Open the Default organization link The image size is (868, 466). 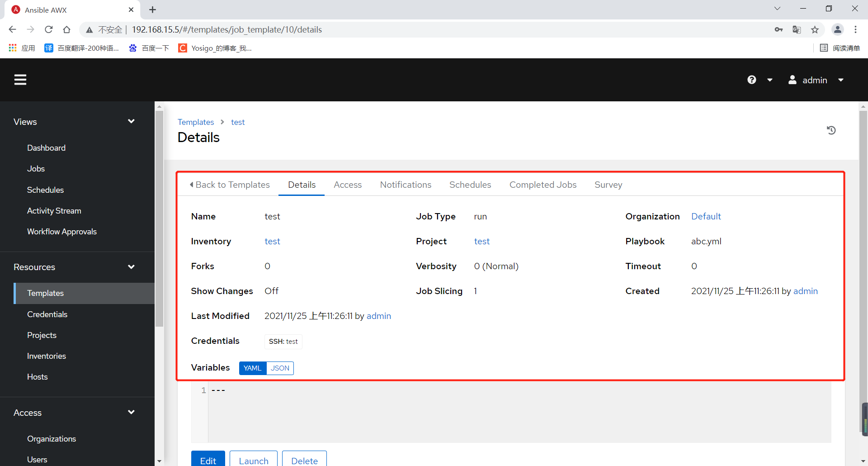click(706, 217)
